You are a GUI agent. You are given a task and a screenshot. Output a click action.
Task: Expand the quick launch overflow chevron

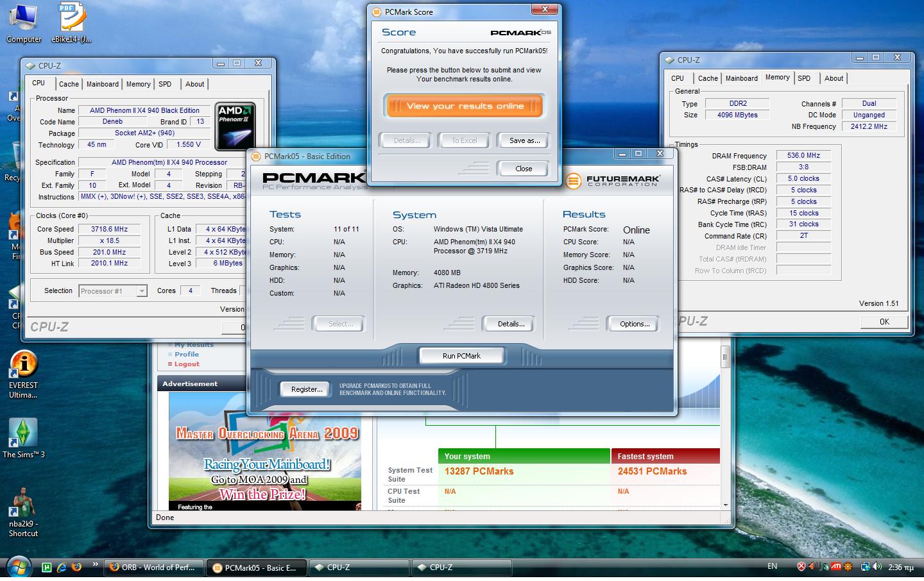point(96,564)
